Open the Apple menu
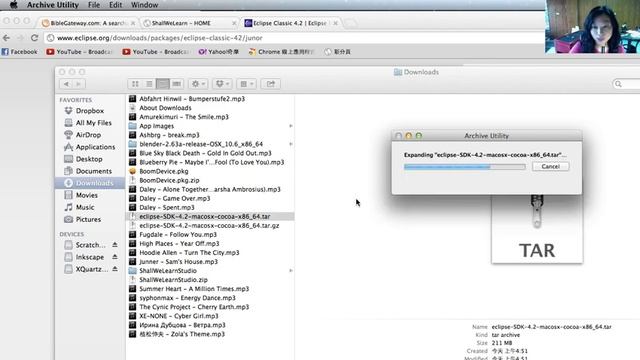Screen dimensions: 640x360 click(13, 5)
